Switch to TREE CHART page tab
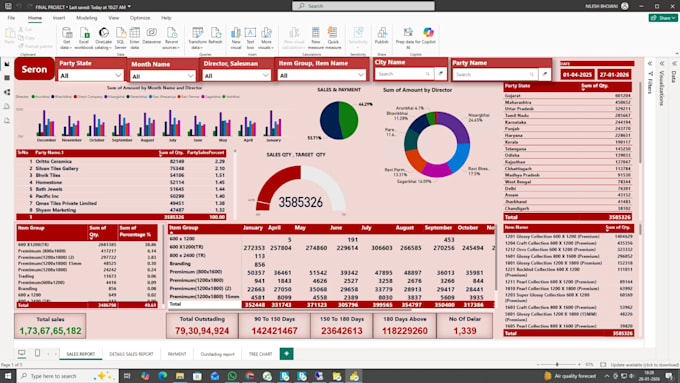Image resolution: width=680 pixels, height=383 pixels. 260,354
